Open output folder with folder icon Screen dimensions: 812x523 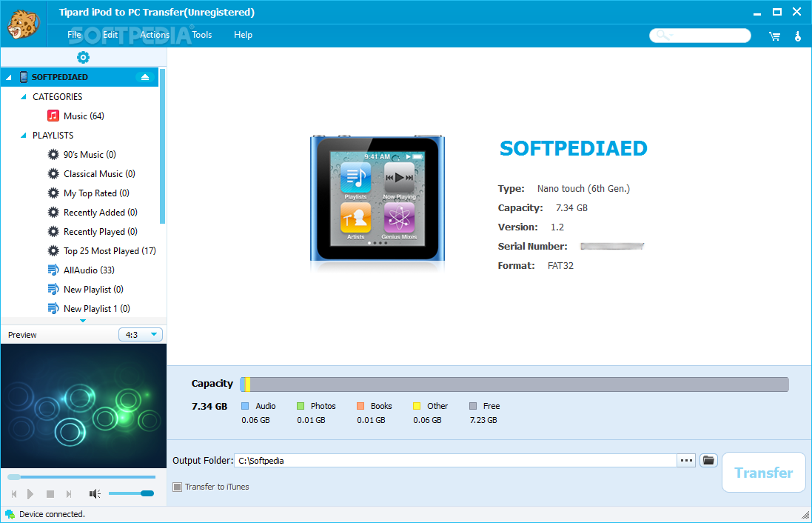[708, 460]
